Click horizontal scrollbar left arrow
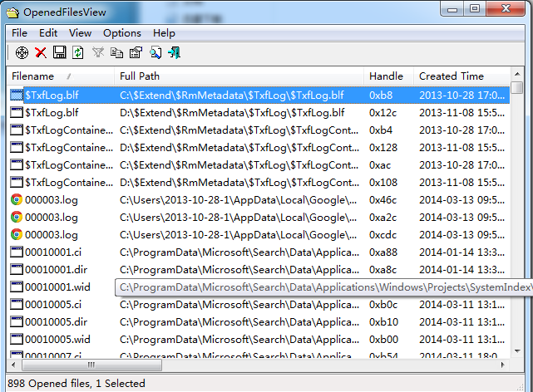Screen dimensions: 533x392 point(13,365)
